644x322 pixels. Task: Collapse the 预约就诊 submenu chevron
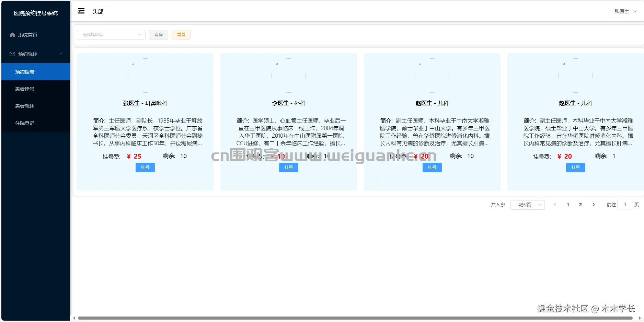point(61,54)
